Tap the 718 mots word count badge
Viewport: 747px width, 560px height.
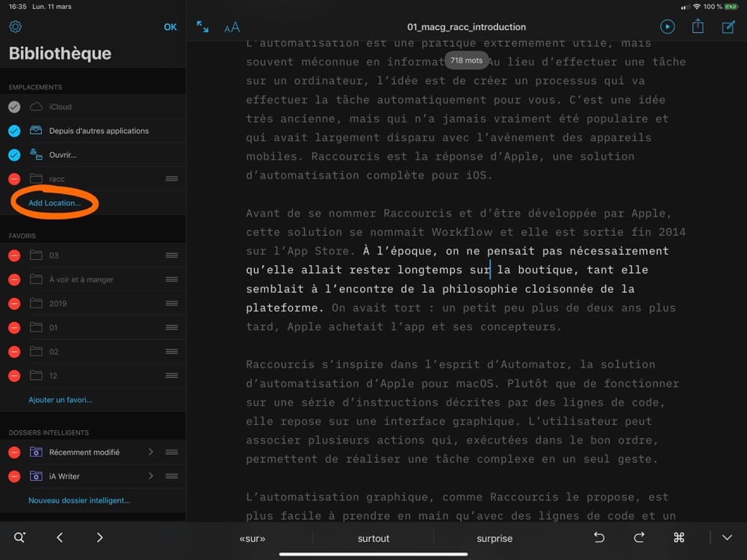pyautogui.click(x=466, y=60)
